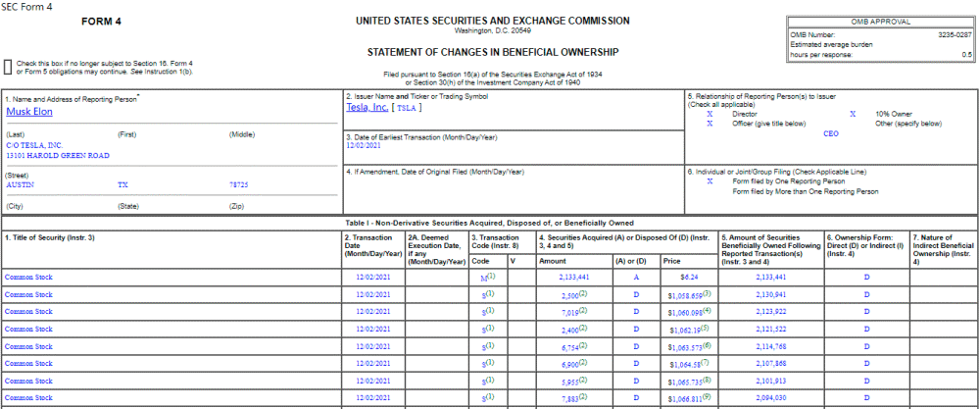Click the AUSTIN city value
This screenshot has height=409, width=980.
(20, 185)
